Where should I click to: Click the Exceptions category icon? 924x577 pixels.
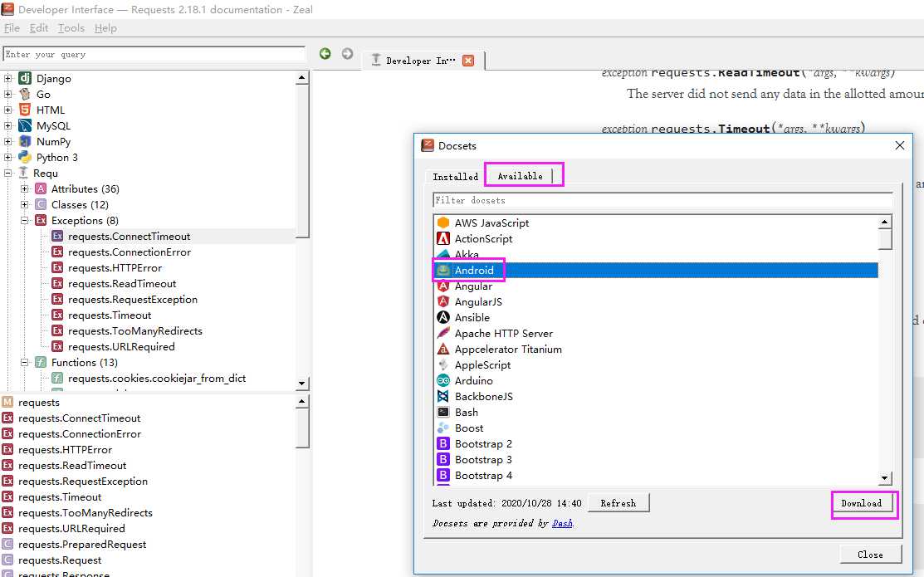click(x=41, y=221)
